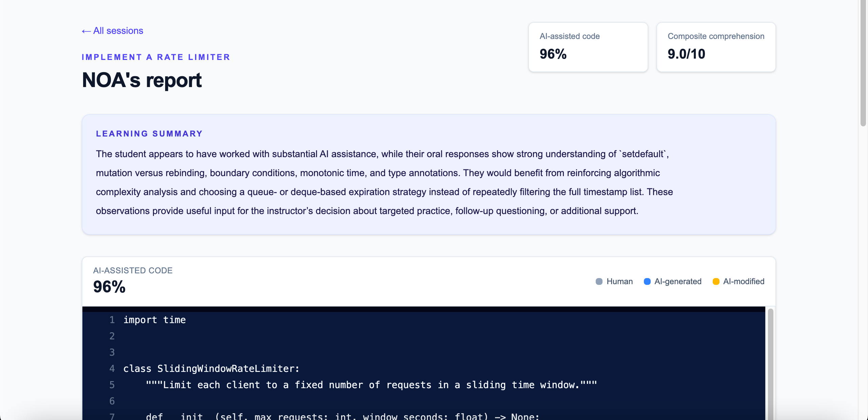This screenshot has height=420, width=868.
Task: Click the NOA's report title
Action: (142, 80)
